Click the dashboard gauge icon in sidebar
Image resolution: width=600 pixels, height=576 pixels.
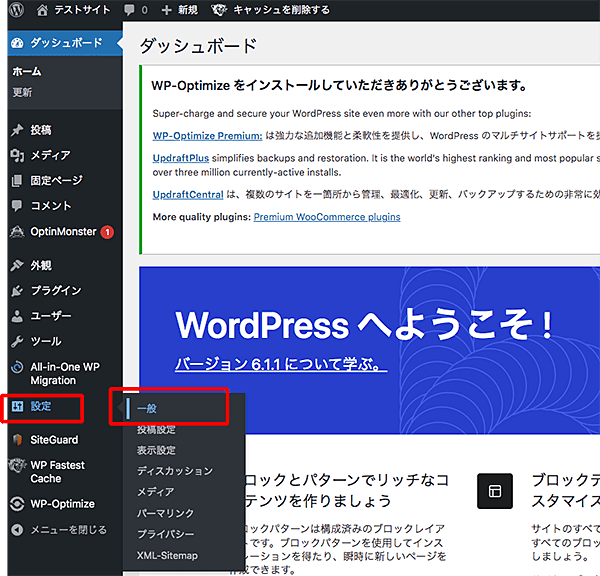17,43
